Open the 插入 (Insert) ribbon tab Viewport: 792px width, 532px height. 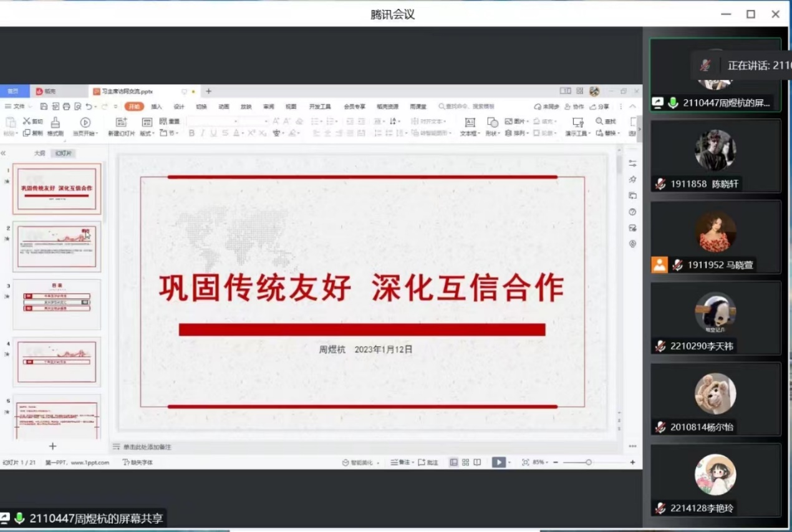click(x=157, y=107)
